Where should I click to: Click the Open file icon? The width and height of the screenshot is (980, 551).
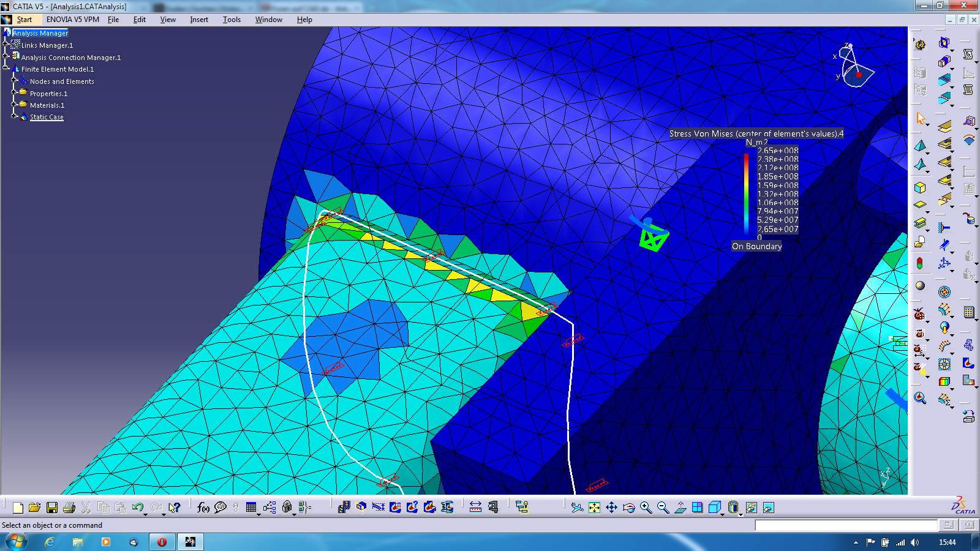(35, 508)
